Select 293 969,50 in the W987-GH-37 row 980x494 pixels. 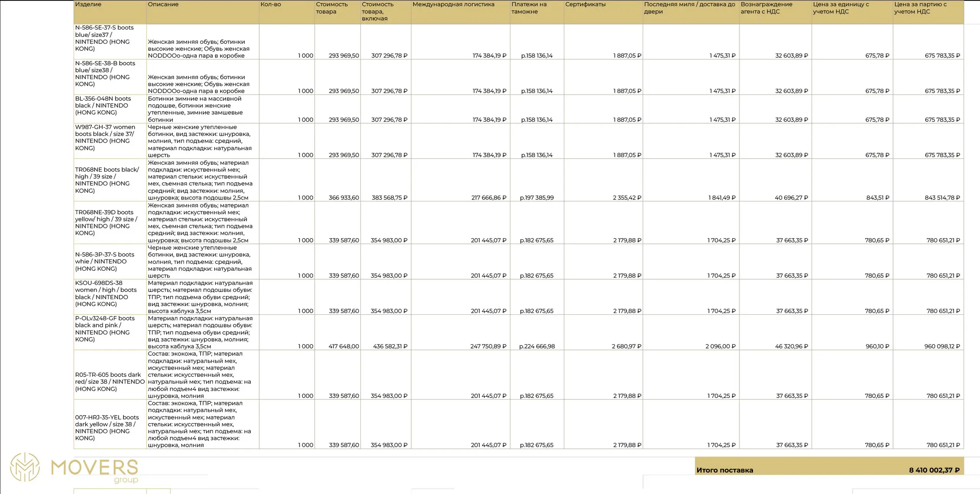[344, 155]
